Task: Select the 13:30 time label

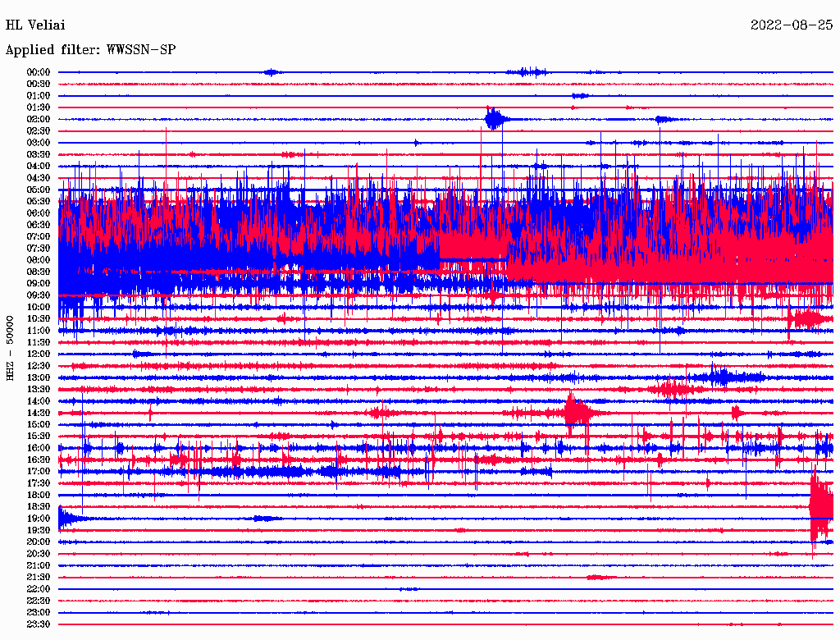Action: pos(39,390)
